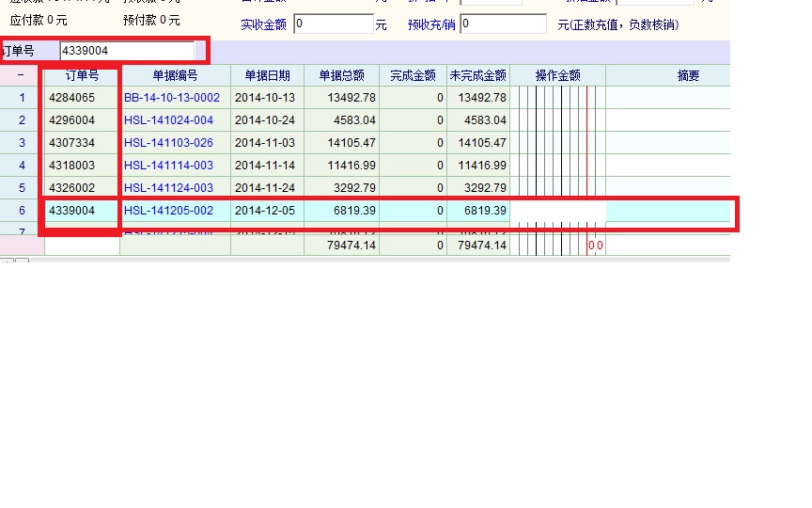Viewport: 812px width, 508px height.
Task: Open document link HSL-141024-004
Action: click(x=168, y=120)
